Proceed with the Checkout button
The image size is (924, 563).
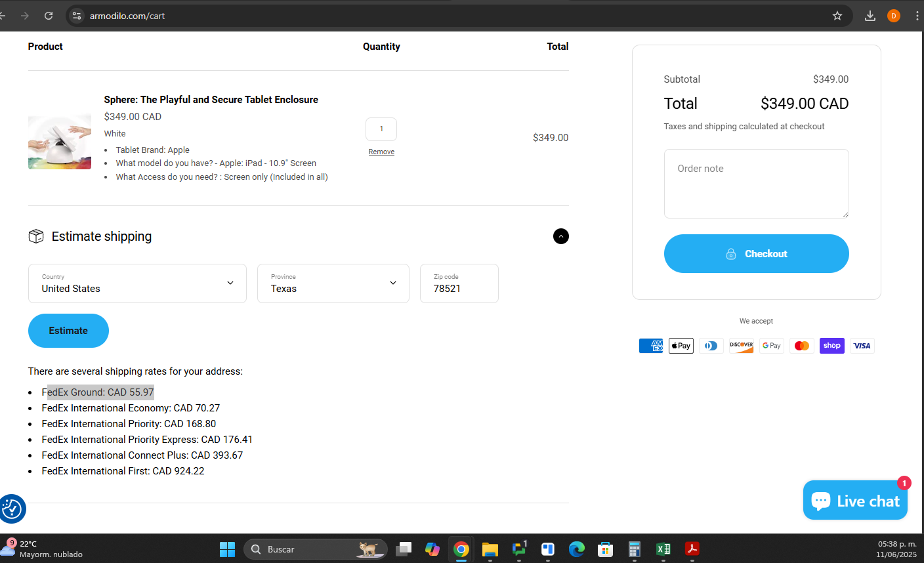click(x=756, y=254)
